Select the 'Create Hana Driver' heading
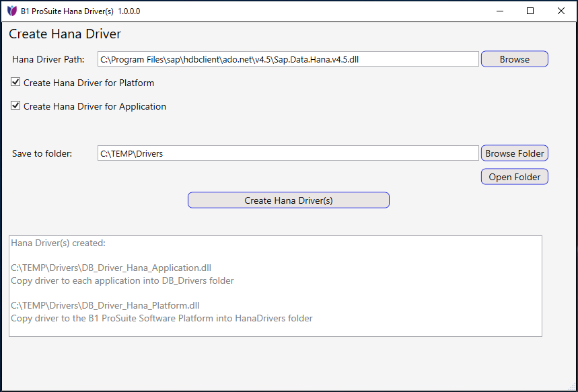This screenshot has height=392, width=578. [x=65, y=34]
